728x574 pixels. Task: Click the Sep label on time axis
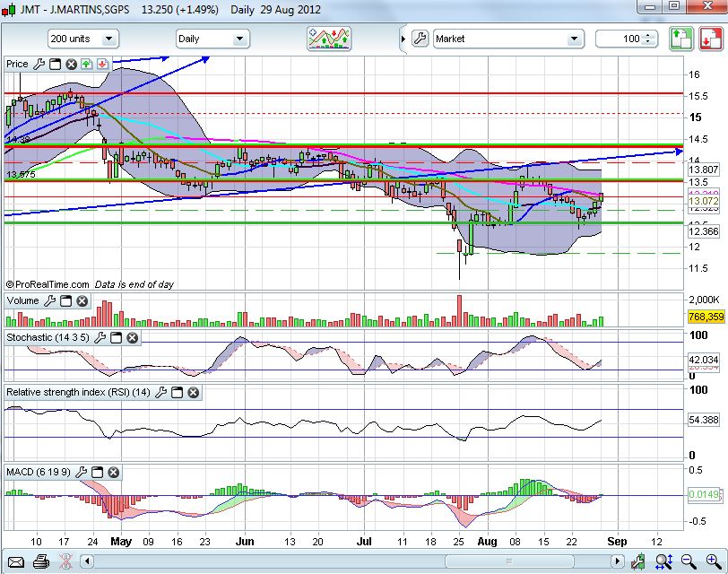point(617,542)
